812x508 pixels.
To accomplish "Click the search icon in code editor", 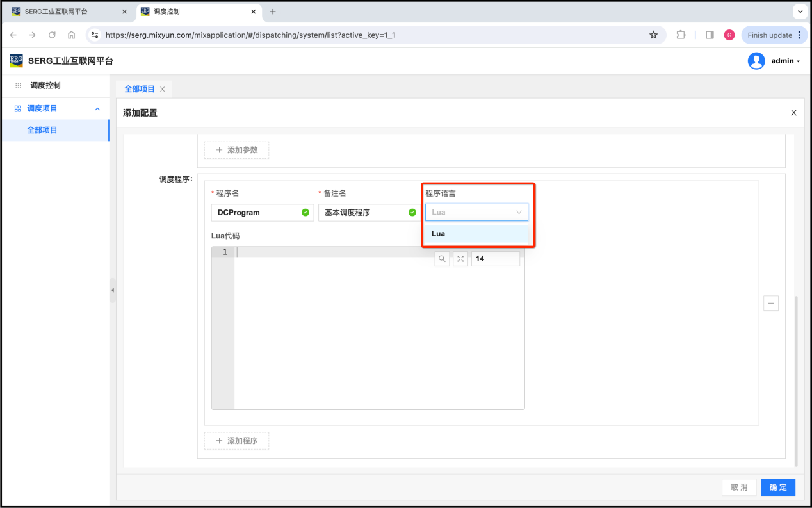I will 442,259.
